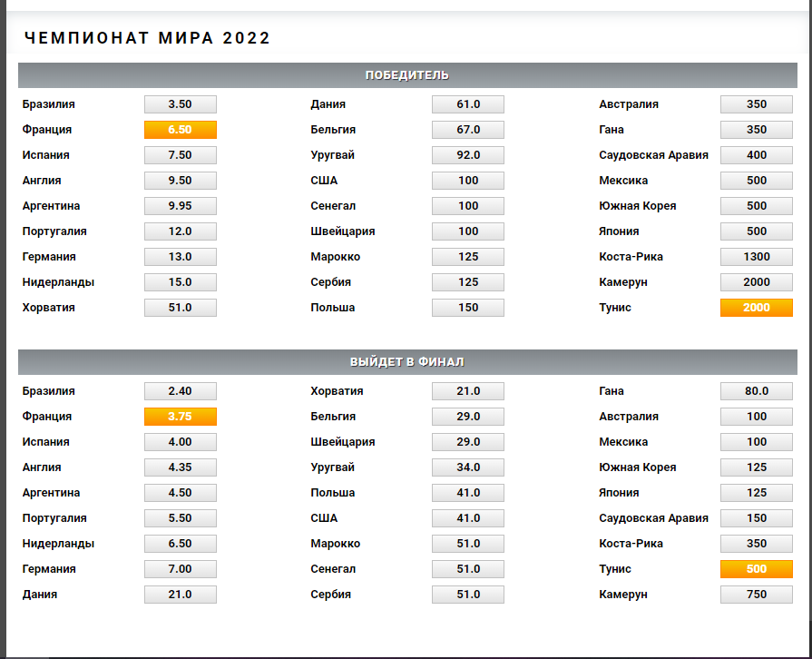The height and width of the screenshot is (659, 812).
Task: Select Denmark 61.0 winner odds
Action: click(x=468, y=104)
